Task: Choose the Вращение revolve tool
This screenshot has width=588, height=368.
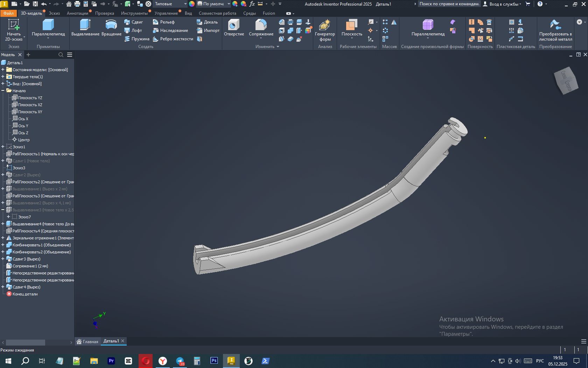Action: click(x=111, y=28)
